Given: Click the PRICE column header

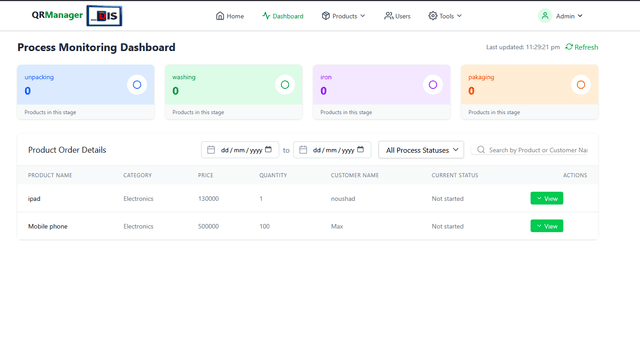Looking at the screenshot, I should click(x=206, y=175).
